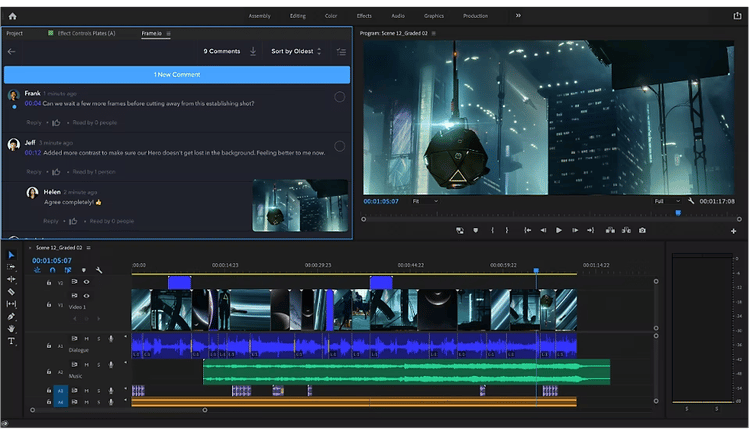Select the Type tool

coord(11,341)
